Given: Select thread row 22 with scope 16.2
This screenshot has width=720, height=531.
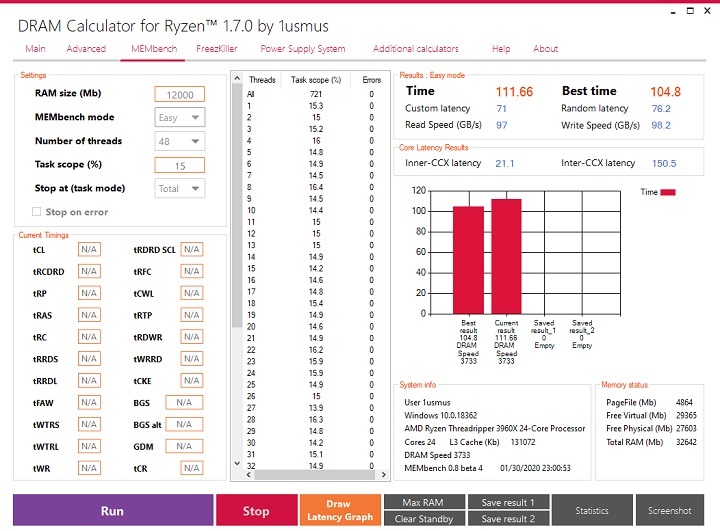Looking at the screenshot, I should (316, 350).
